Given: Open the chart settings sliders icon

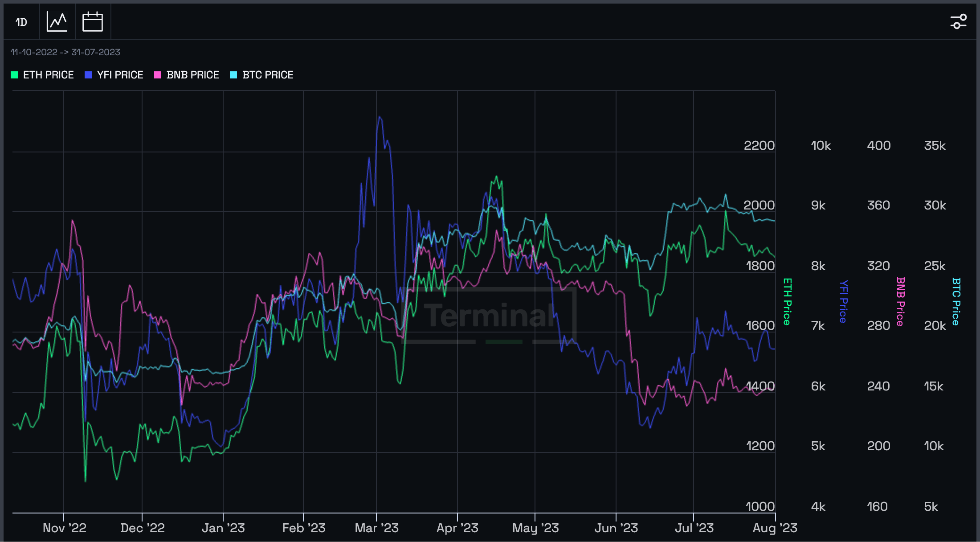Looking at the screenshot, I should pos(958,21).
